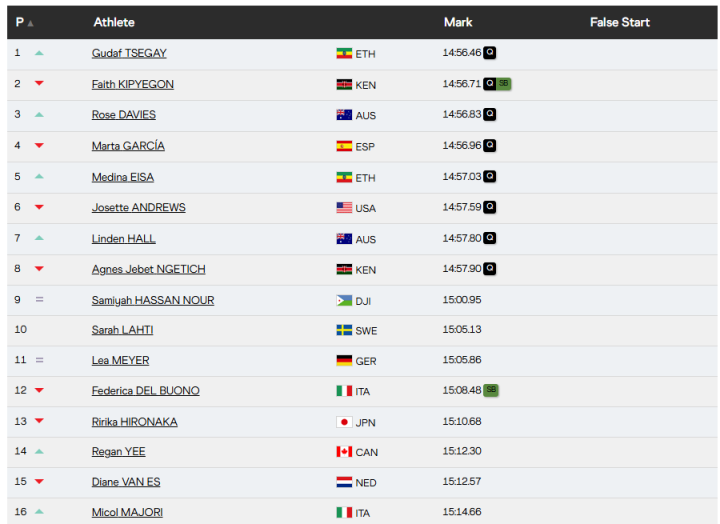Click the Canada flag next to Regan Yee
Image resolution: width=720 pixels, height=524 pixels.
[344, 452]
